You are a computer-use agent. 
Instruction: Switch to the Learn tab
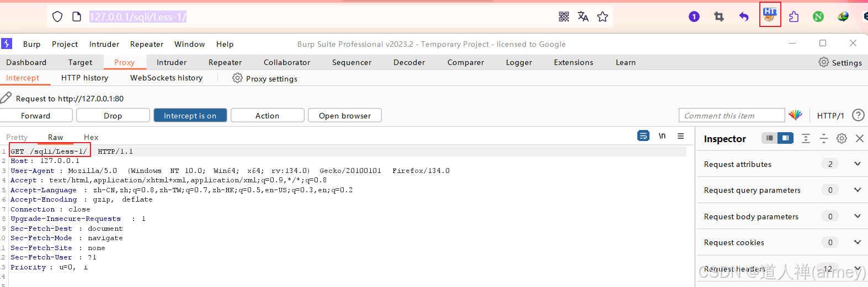[x=626, y=62]
